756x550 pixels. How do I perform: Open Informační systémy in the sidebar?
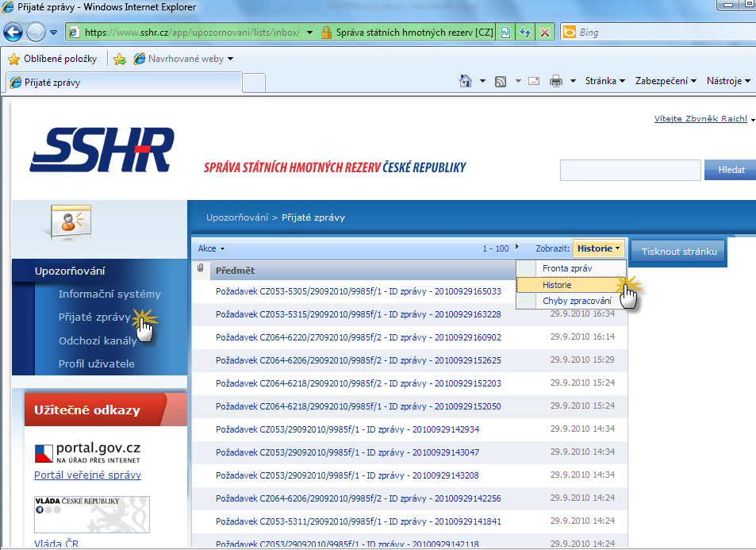(109, 294)
